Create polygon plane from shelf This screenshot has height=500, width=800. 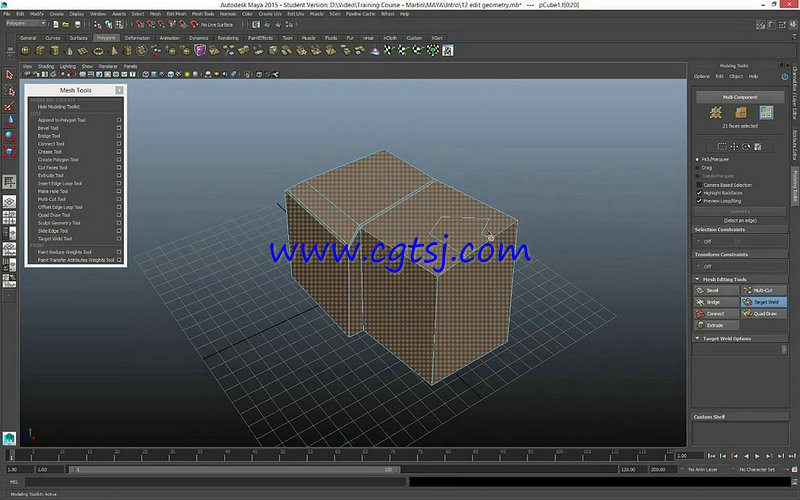point(83,50)
